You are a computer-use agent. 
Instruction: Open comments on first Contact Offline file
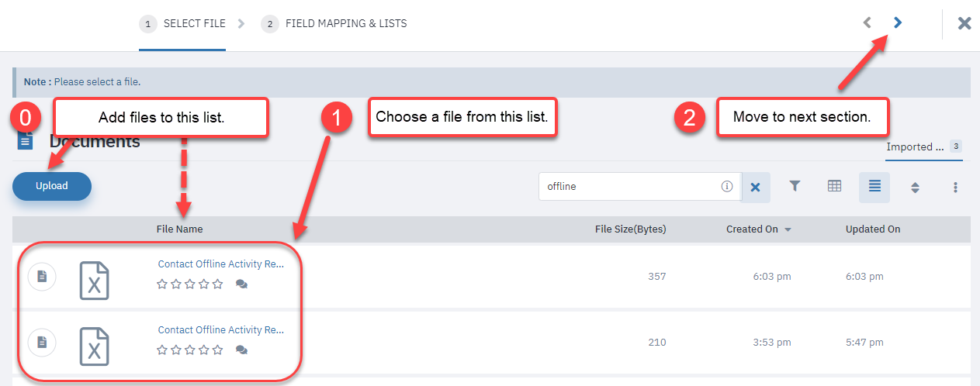(x=241, y=284)
